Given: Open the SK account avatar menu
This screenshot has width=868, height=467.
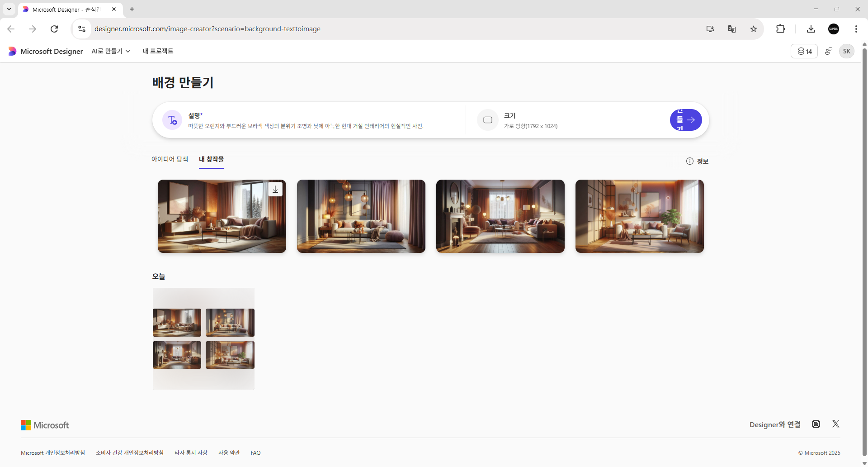Looking at the screenshot, I should pyautogui.click(x=847, y=51).
